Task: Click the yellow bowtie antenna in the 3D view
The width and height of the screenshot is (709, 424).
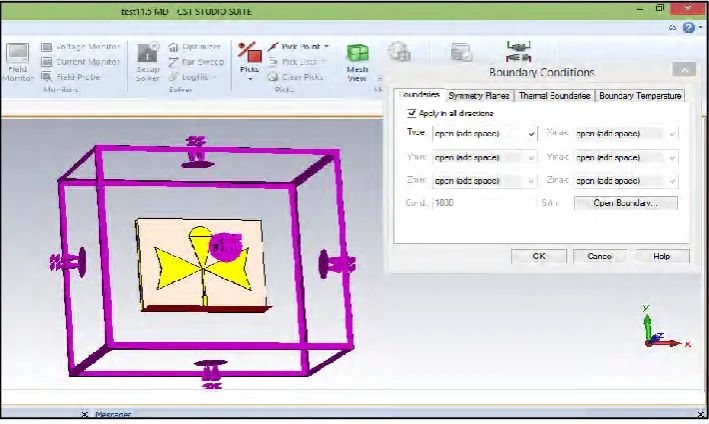Action: pos(202,268)
